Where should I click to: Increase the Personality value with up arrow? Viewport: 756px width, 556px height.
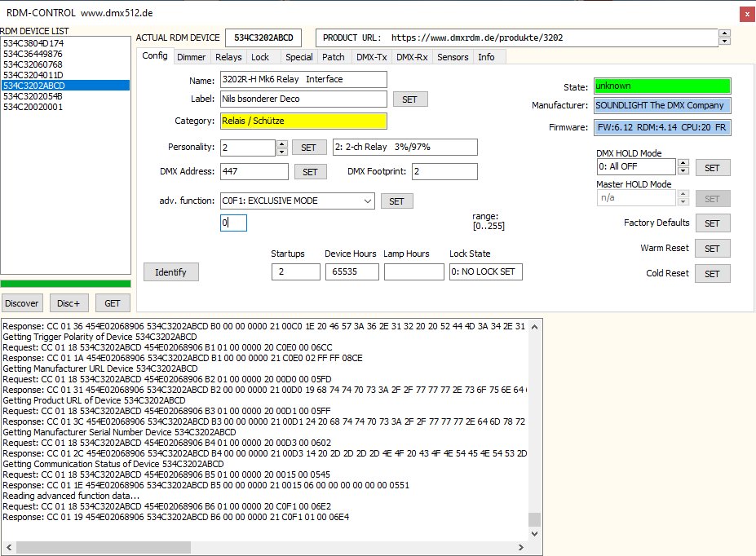click(x=282, y=144)
